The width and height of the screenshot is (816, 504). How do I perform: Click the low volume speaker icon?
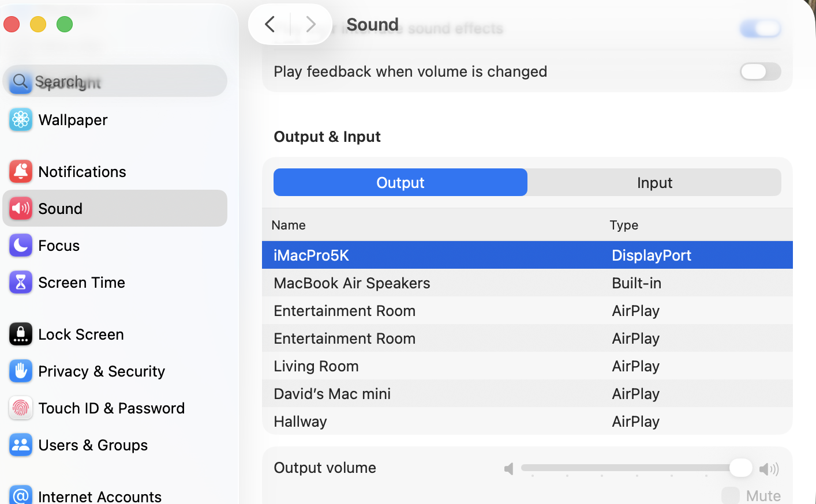pos(508,469)
